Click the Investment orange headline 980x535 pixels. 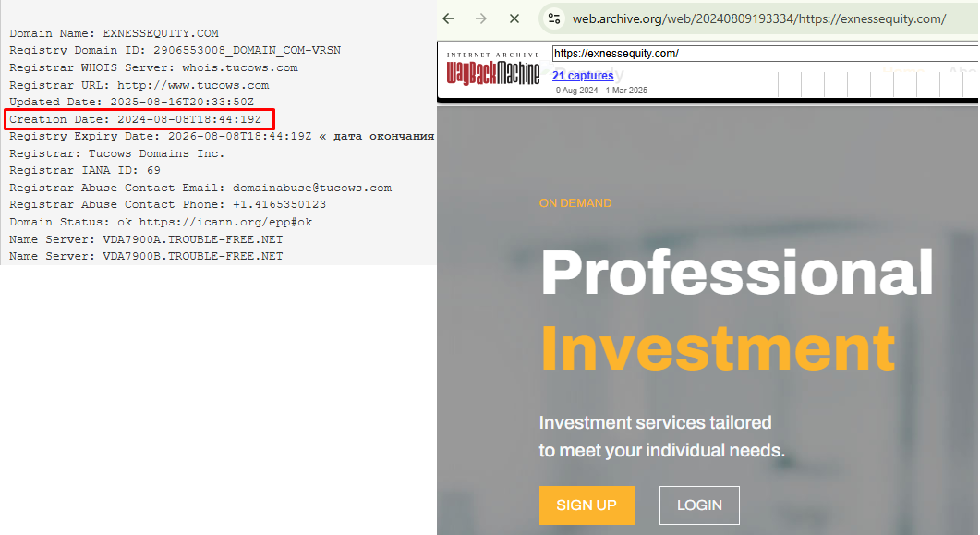pos(718,348)
